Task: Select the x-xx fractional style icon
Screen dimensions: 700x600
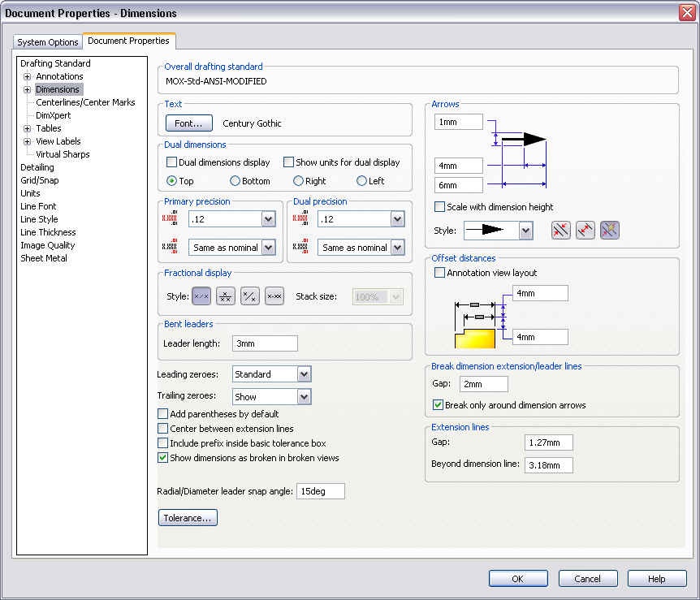Action: (x=274, y=296)
